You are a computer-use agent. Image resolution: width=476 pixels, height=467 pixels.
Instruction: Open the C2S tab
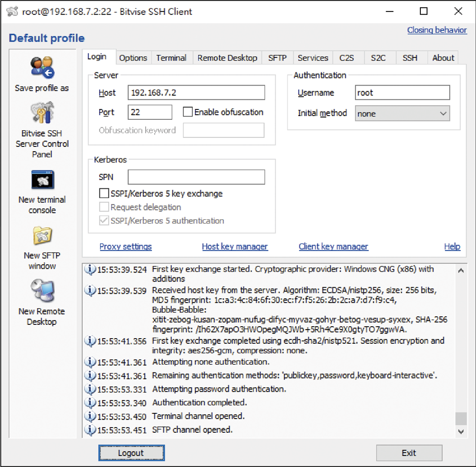tap(347, 58)
